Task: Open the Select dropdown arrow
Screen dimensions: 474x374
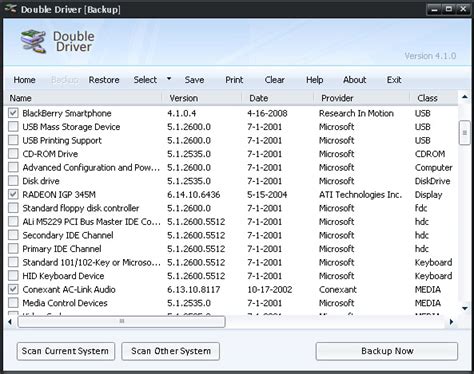Action: pos(169,79)
